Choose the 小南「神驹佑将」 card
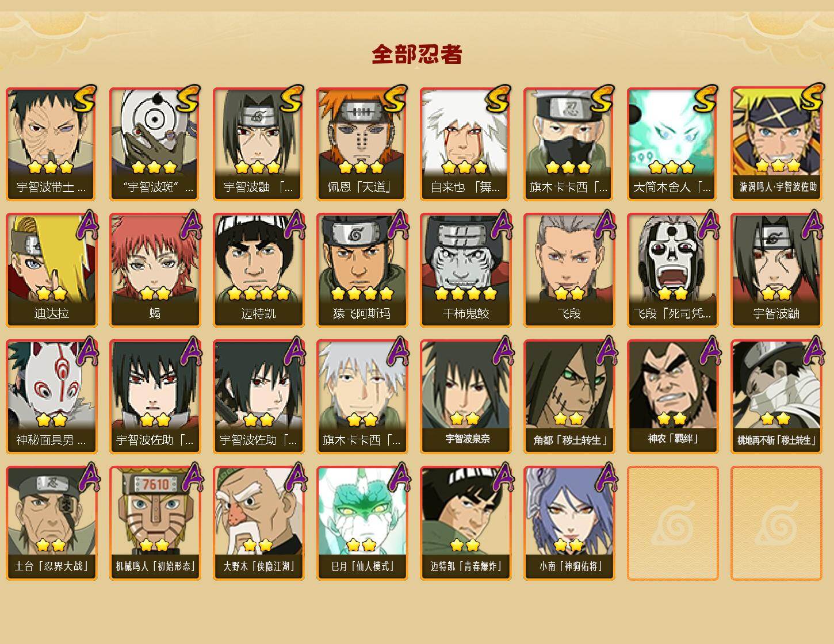The image size is (834, 644). coord(569,523)
